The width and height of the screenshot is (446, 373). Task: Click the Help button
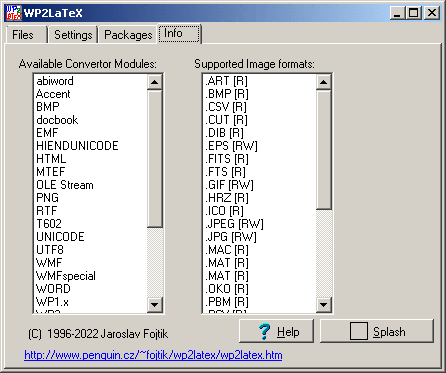(x=276, y=331)
